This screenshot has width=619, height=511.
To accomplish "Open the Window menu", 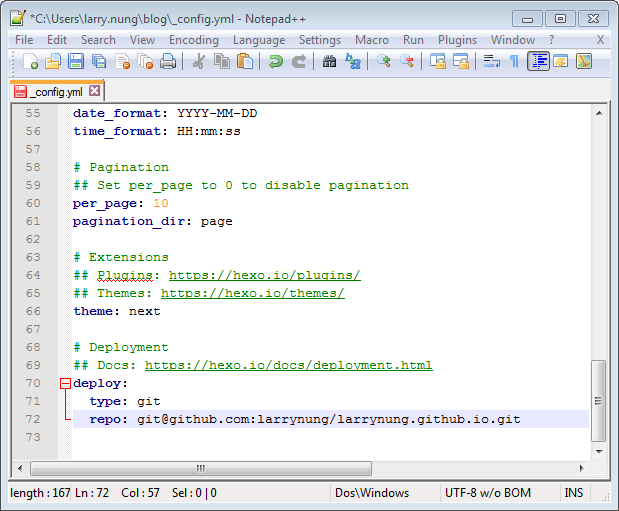I will 513,40.
